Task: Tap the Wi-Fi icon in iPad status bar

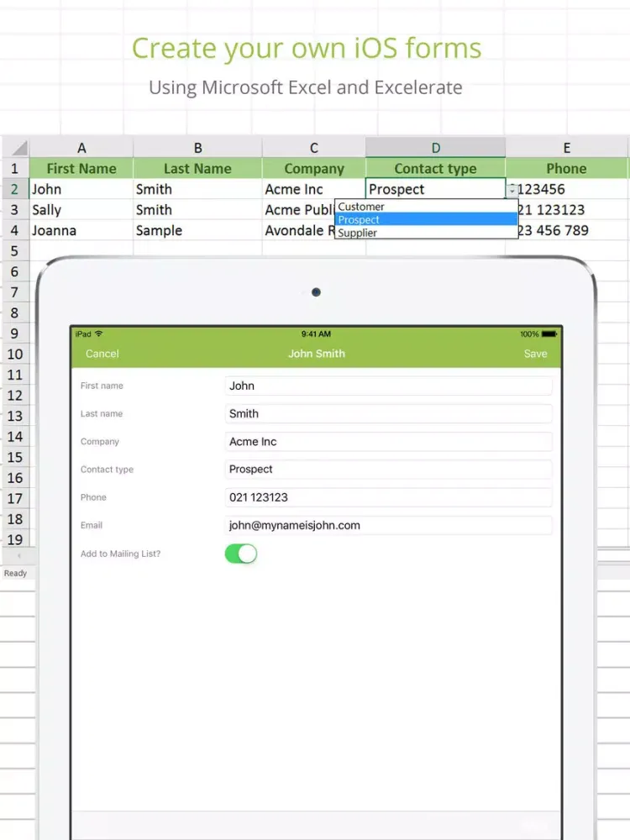Action: tap(99, 334)
